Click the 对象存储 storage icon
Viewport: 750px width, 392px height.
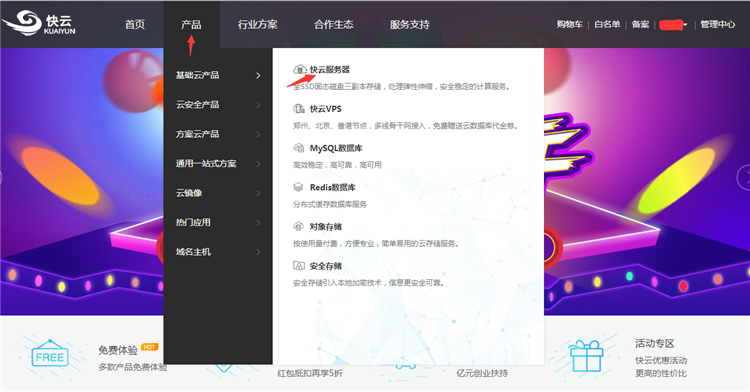click(298, 227)
